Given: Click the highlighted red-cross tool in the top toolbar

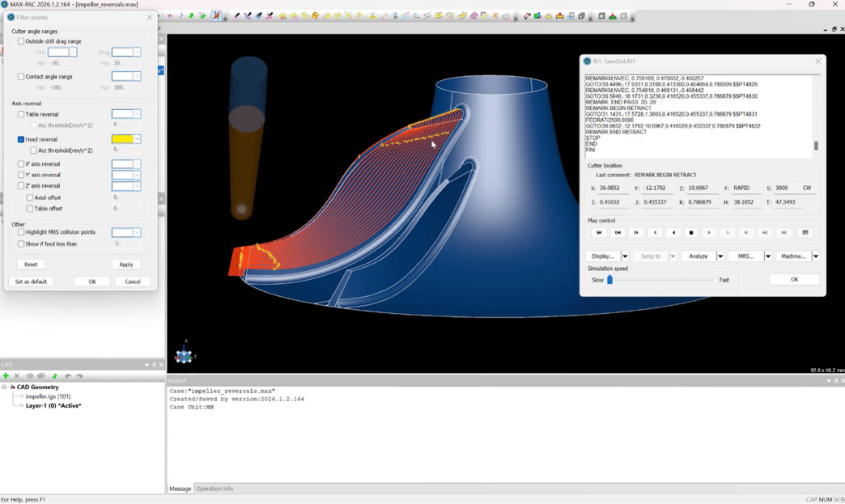Looking at the screenshot, I should [x=216, y=15].
